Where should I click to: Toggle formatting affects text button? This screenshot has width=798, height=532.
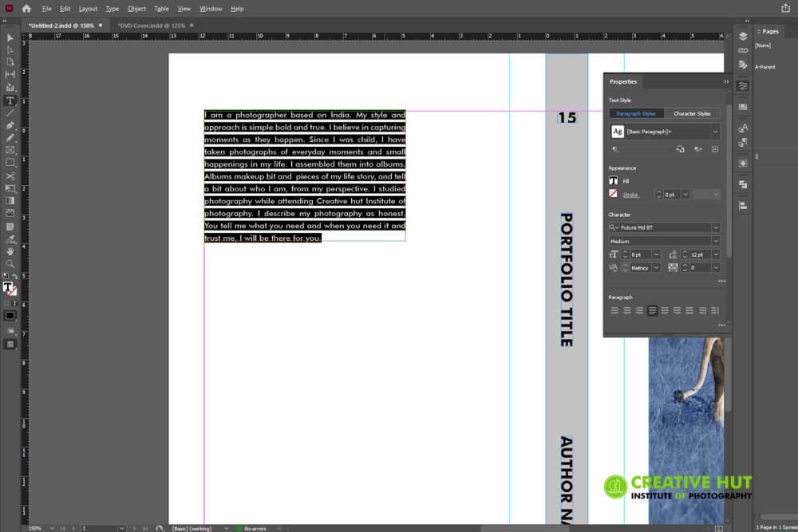14,303
